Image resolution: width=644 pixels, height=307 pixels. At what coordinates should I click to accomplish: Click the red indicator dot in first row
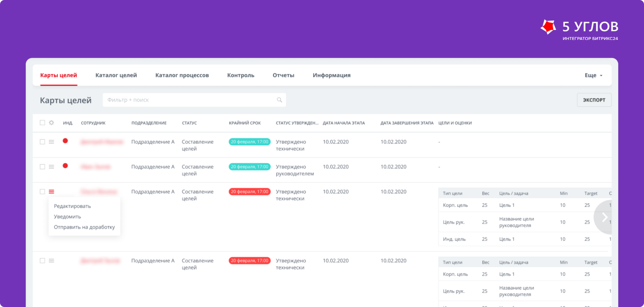pyautogui.click(x=65, y=141)
